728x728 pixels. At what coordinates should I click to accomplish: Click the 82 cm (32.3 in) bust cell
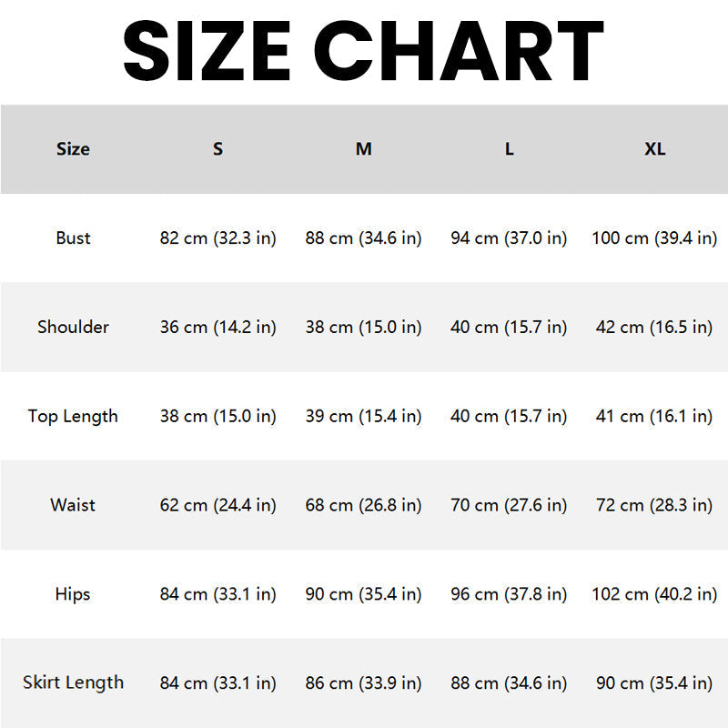point(217,238)
